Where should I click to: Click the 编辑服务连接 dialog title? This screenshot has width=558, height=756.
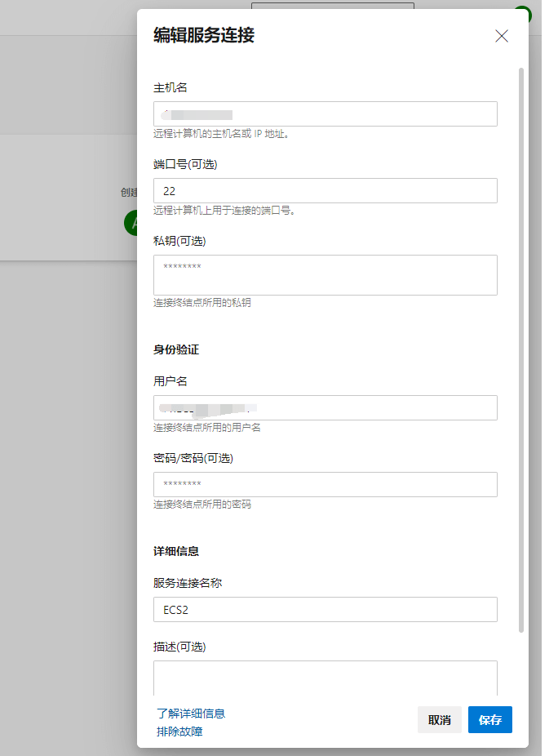(x=204, y=35)
